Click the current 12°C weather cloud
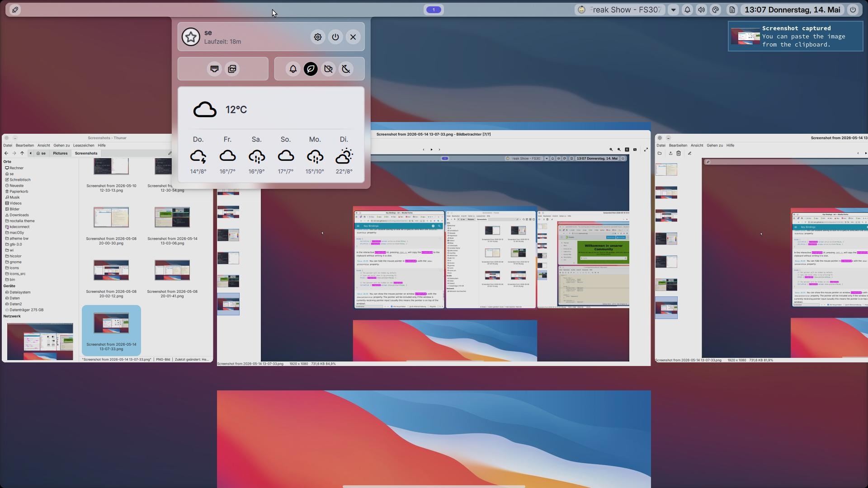 coord(205,109)
